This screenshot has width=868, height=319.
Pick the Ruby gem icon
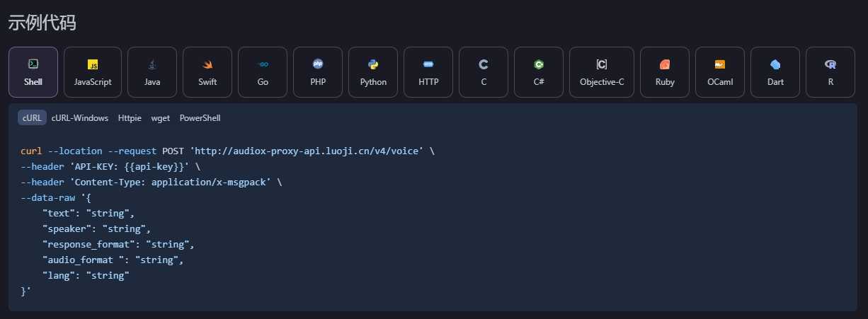(x=665, y=64)
